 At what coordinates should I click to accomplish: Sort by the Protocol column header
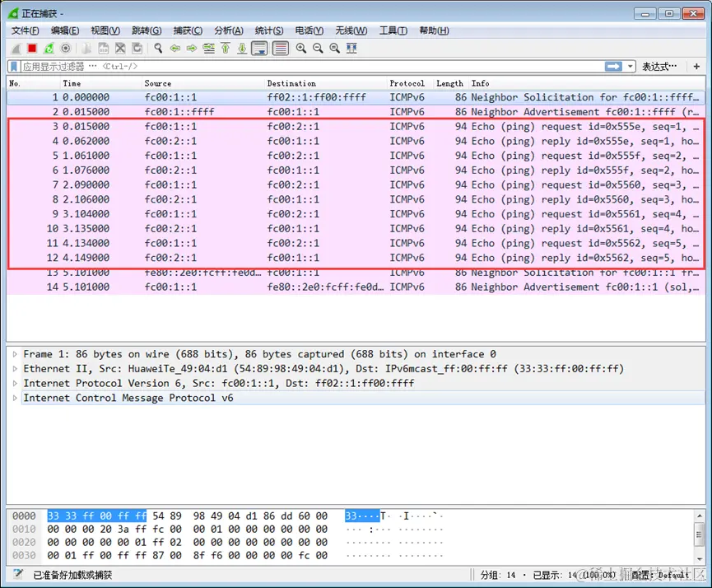[x=411, y=83]
